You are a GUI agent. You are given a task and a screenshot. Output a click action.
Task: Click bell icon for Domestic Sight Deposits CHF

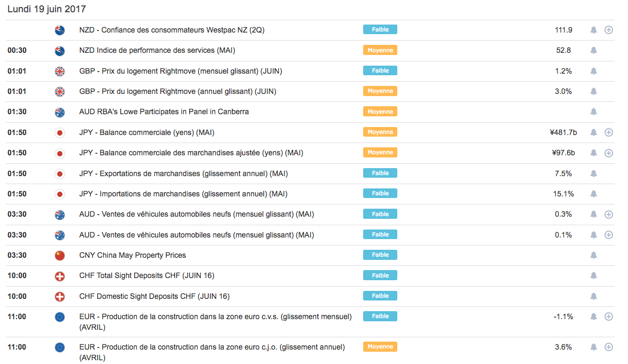pos(593,296)
